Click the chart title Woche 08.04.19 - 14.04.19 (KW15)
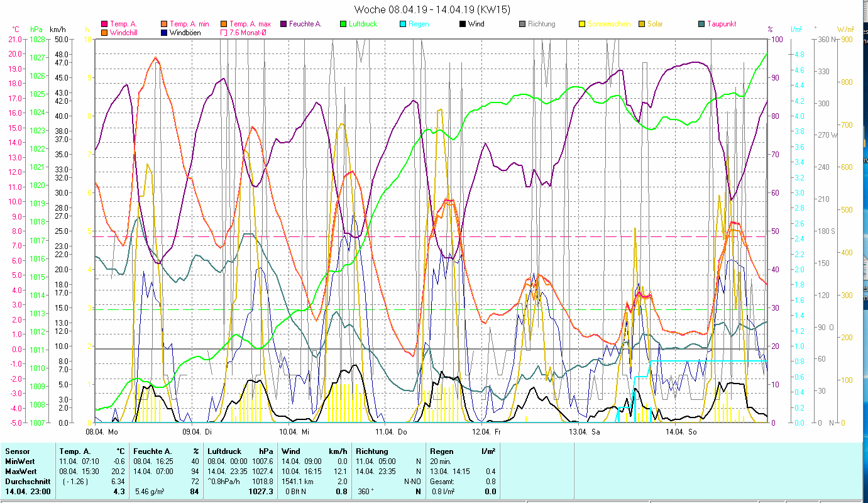The height and width of the screenshot is (503, 868). pos(432,9)
